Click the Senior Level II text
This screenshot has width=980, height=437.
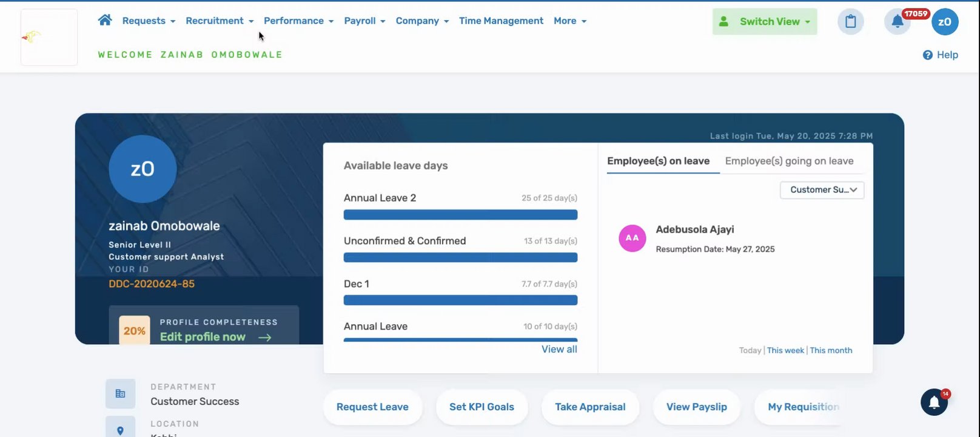(139, 245)
